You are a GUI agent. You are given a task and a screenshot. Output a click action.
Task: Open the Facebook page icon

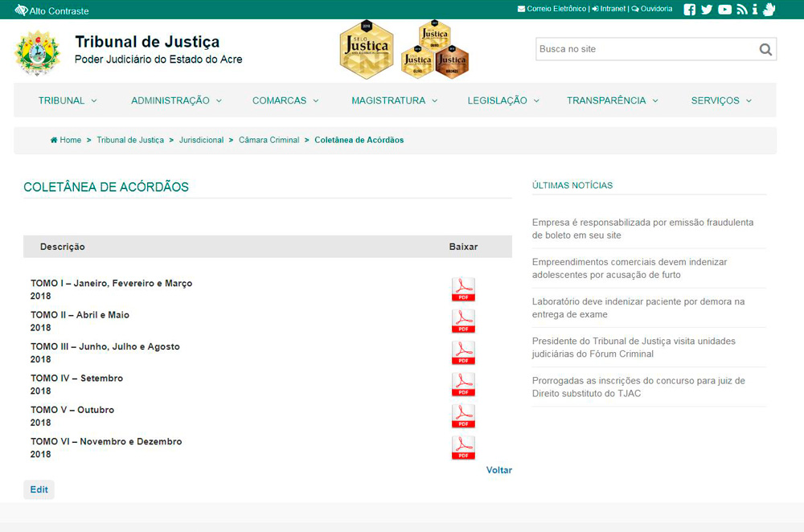tap(689, 10)
